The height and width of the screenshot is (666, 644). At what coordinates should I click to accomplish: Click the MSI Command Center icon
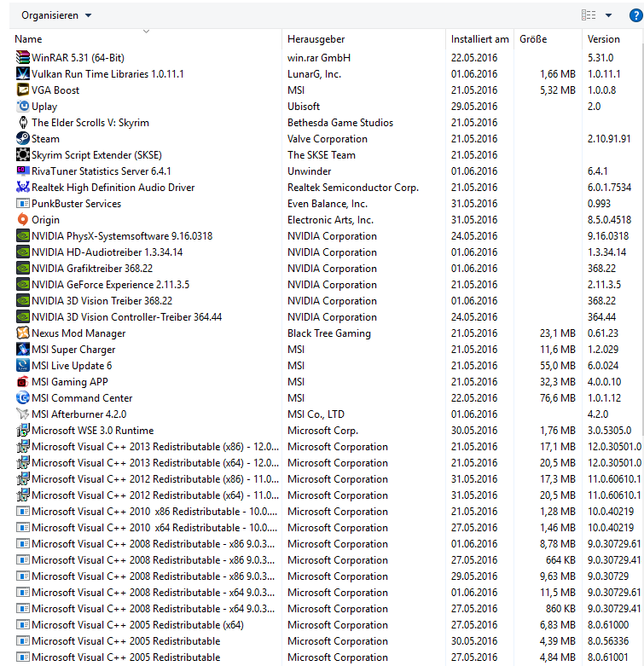pos(22,397)
